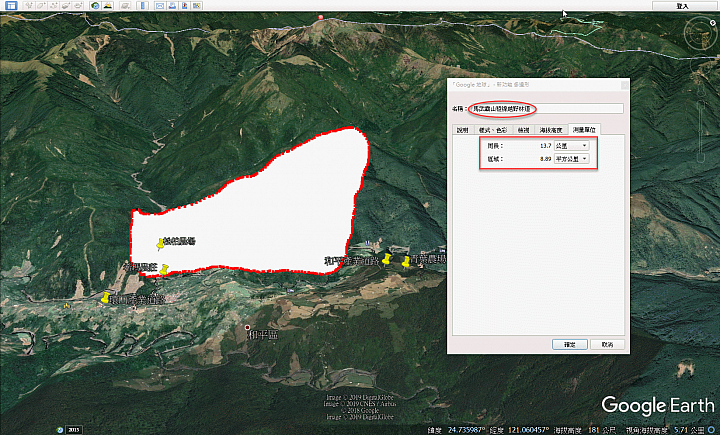Click the View in Google Maps icon
Image resolution: width=720 pixels, height=435 pixels.
coord(197,6)
